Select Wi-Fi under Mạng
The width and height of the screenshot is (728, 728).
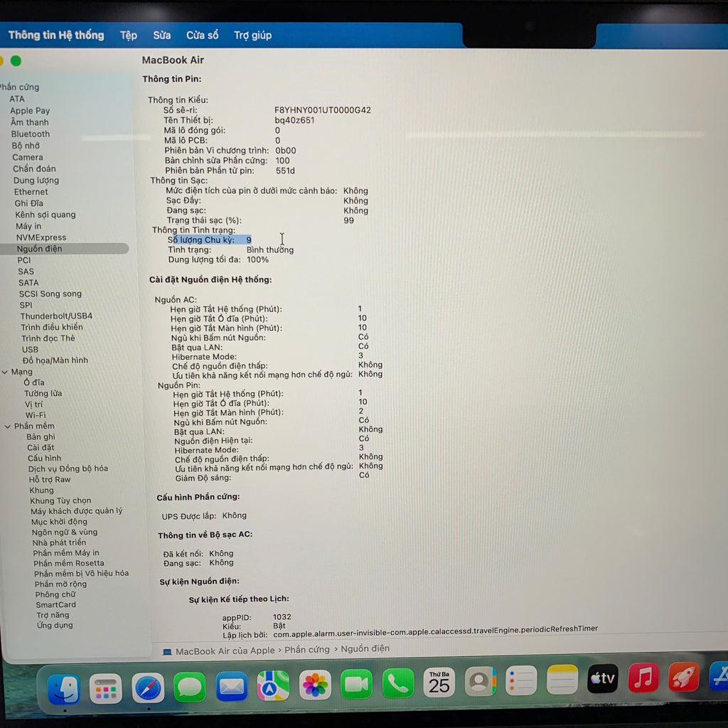click(36, 415)
